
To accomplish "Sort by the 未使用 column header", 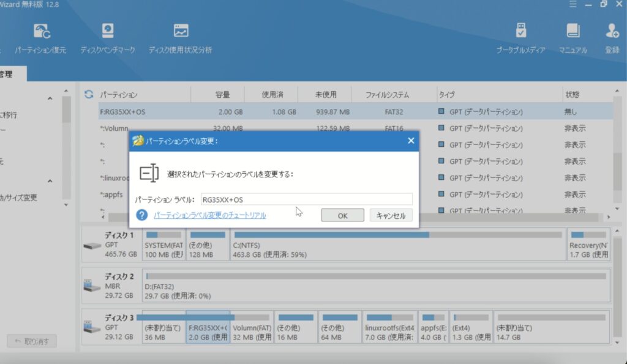I will [x=325, y=95].
